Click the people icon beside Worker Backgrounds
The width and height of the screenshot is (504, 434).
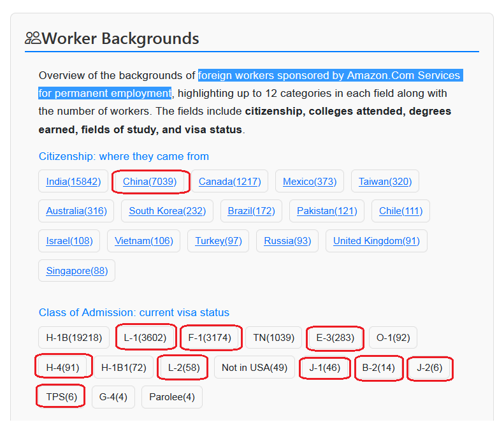32,38
